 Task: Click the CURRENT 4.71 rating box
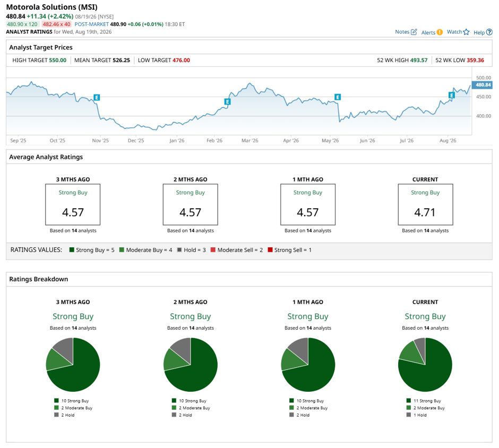coord(425,204)
